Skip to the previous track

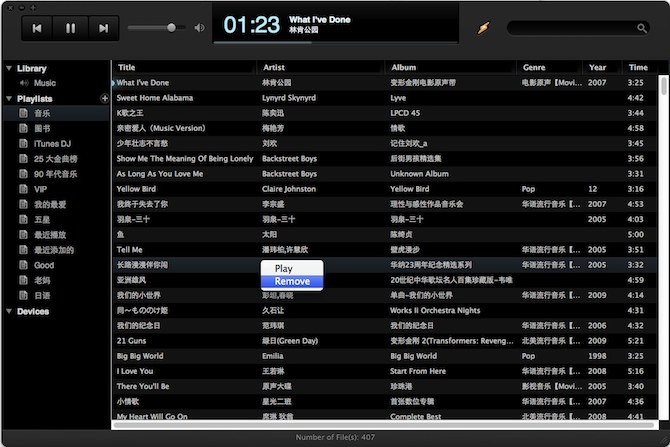point(37,28)
